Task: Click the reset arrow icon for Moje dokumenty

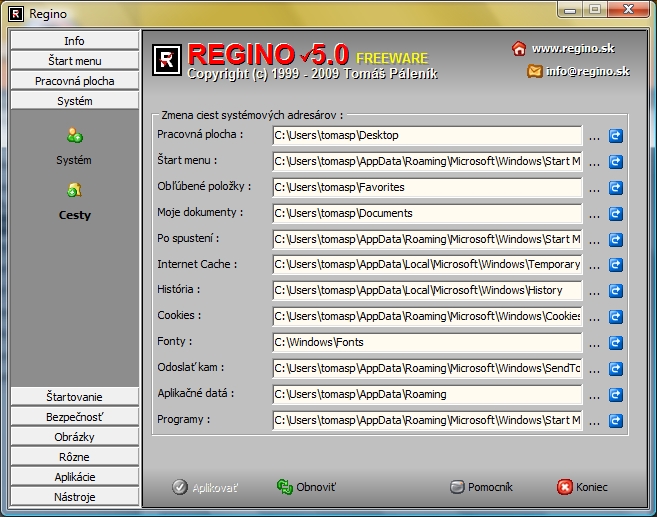Action: 616,214
